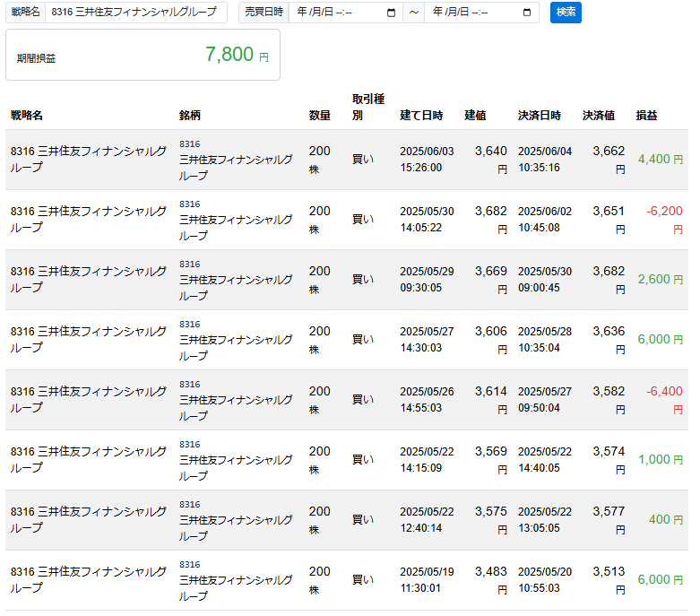Click the 6,000 円 profit in 2025/05/27 14:30:03 row

point(661,340)
